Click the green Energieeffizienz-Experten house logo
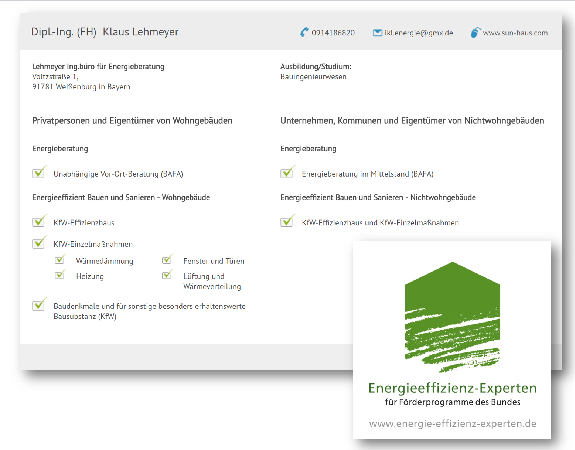Viewport: 575px width, 450px height. click(x=452, y=317)
